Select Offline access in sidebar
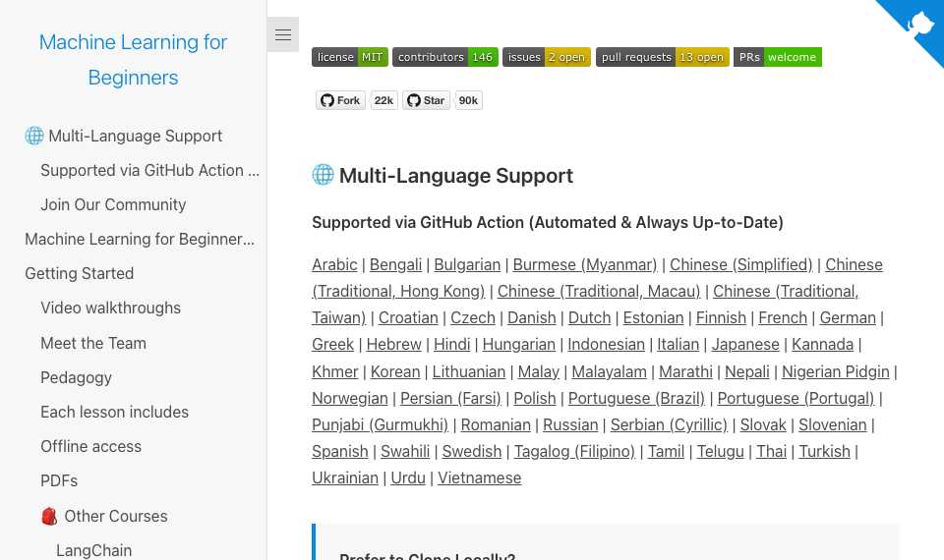The image size is (944, 560). 90,446
